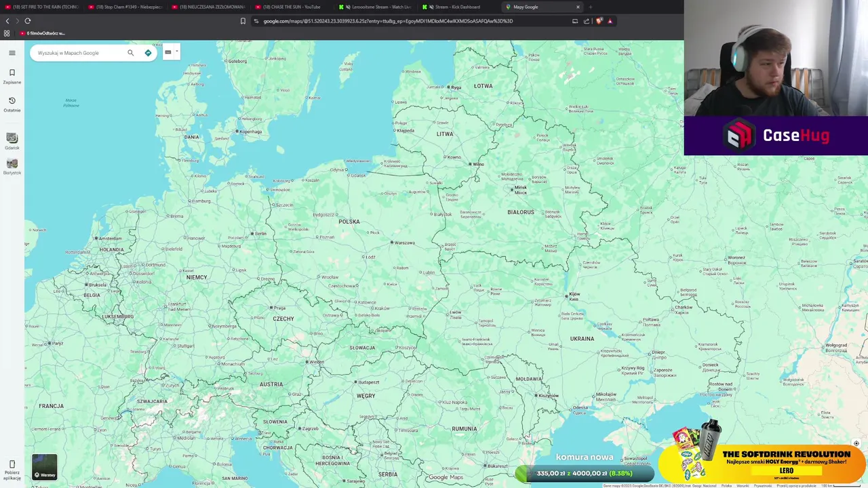Click the Kijów city label
Image resolution: width=868 pixels, height=488 pixels.
[x=574, y=296]
